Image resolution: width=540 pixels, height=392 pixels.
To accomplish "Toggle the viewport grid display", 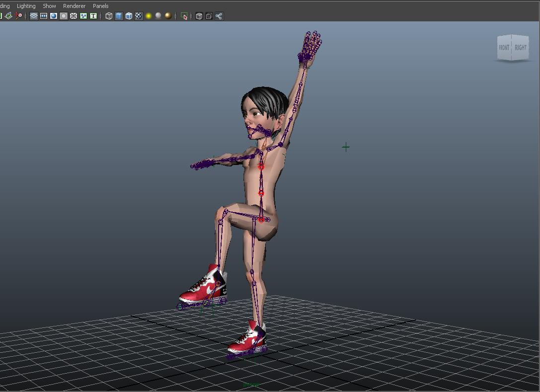I will coord(34,16).
